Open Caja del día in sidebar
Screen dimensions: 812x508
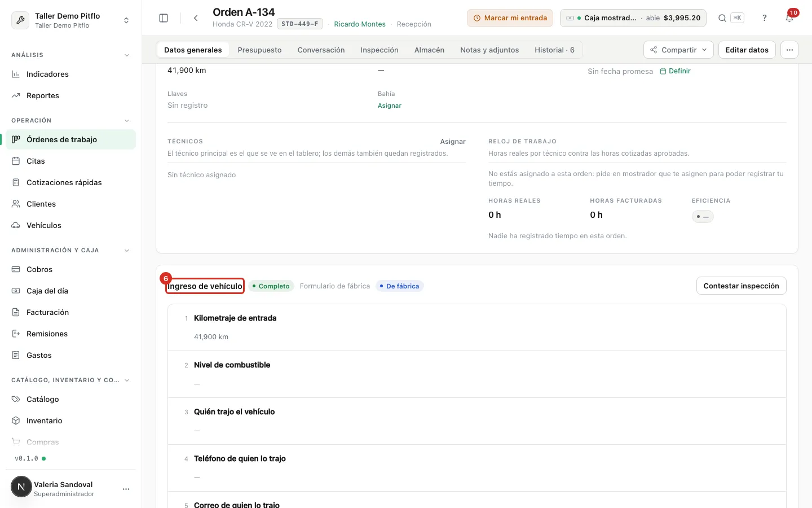click(x=72, y=291)
